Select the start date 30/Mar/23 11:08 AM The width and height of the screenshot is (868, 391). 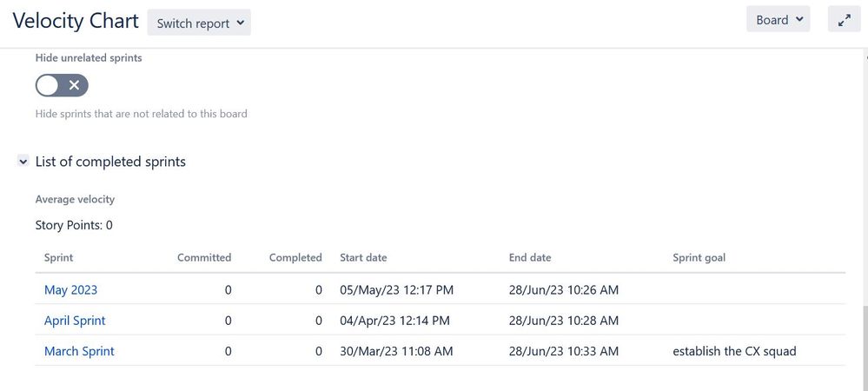tap(396, 351)
